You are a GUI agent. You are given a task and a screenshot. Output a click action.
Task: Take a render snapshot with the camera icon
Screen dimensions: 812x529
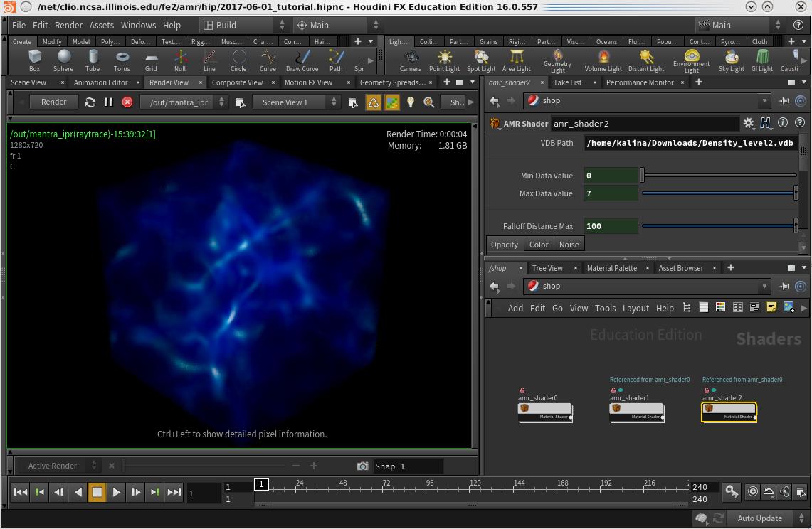click(362, 466)
